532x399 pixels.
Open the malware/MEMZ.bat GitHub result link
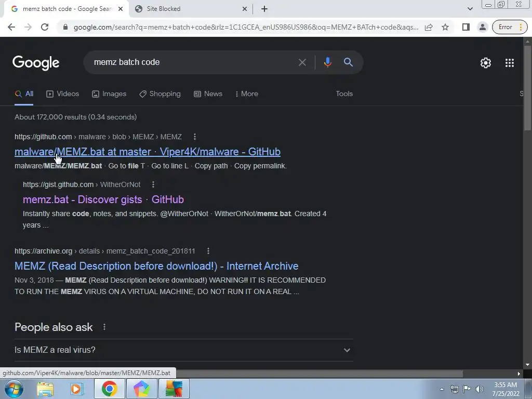pyautogui.click(x=147, y=152)
